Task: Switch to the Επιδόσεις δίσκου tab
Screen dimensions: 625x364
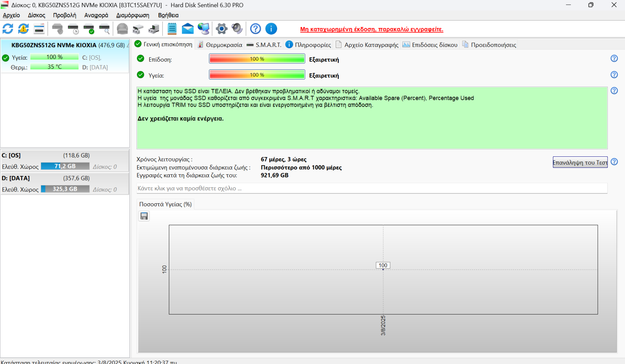Action: 430,45
